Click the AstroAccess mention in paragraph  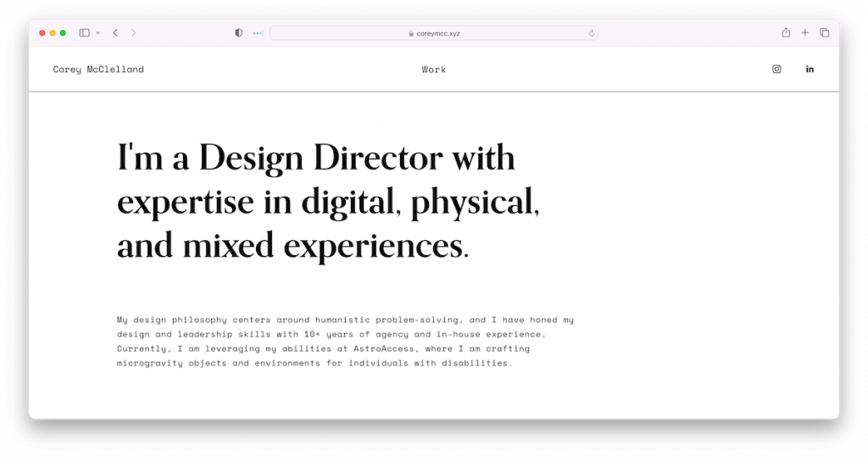384,349
